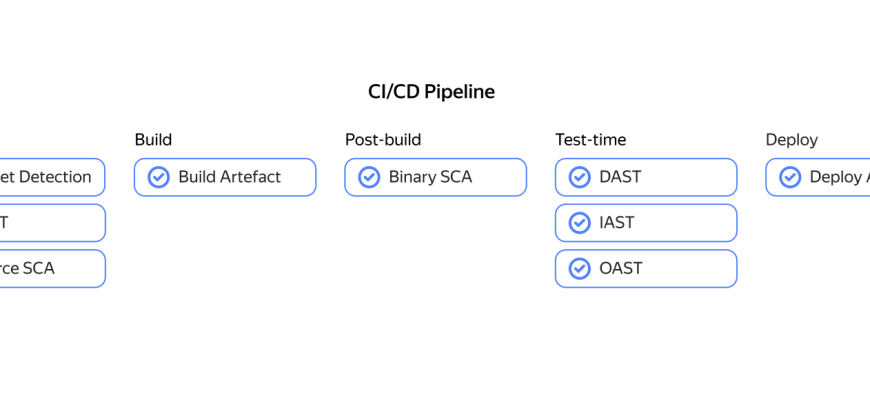Click the cut-off box ending in T
870x400 pixels.
pyautogui.click(x=50, y=223)
